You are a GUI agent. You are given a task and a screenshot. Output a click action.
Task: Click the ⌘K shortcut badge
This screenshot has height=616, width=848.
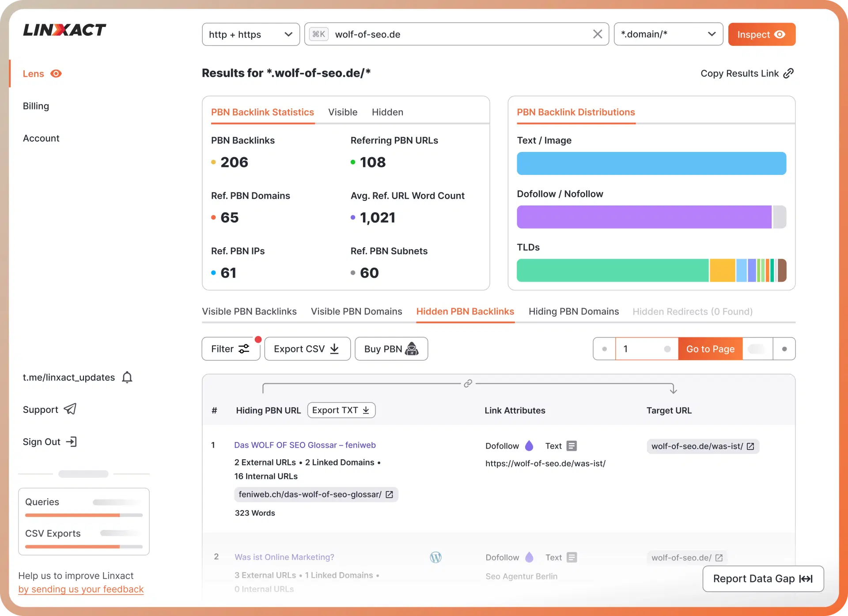319,34
